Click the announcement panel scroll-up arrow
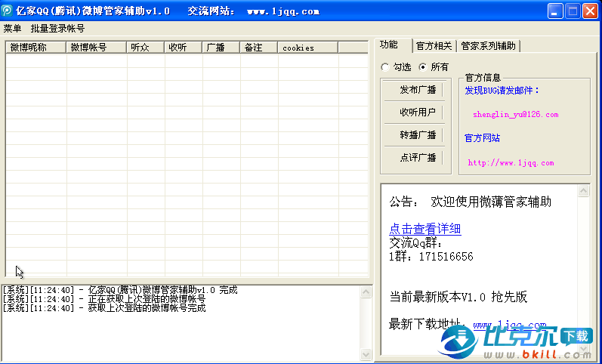Image resolution: width=602 pixels, height=364 pixels. coord(583,192)
